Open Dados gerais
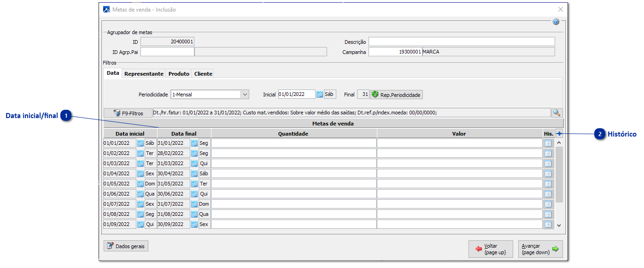 point(126,246)
